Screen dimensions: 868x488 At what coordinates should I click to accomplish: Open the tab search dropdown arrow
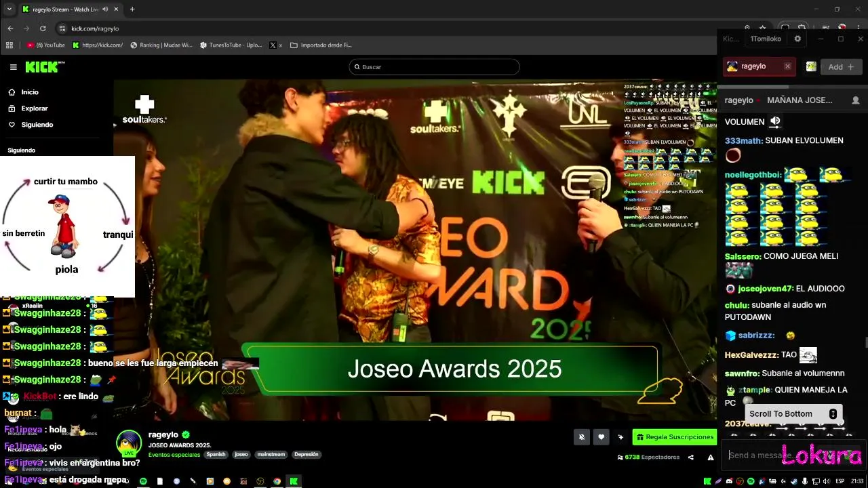coord(9,9)
